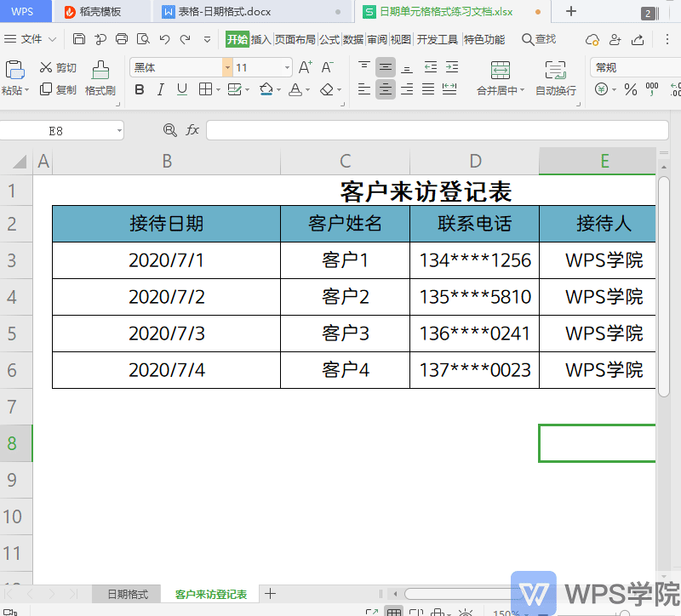Viewport: 681px width, 616px height.
Task: Increase font size with A+ icon
Action: click(306, 67)
